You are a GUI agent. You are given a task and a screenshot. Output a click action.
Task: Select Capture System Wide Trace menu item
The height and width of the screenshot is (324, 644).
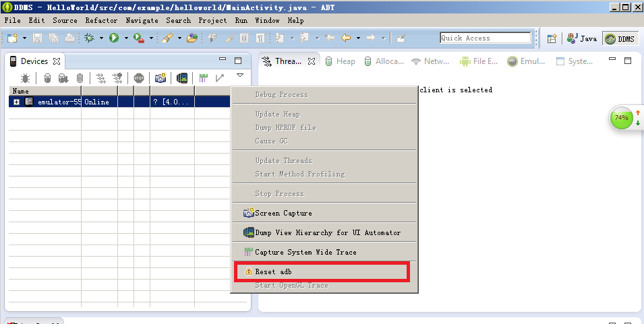pyautogui.click(x=324, y=252)
